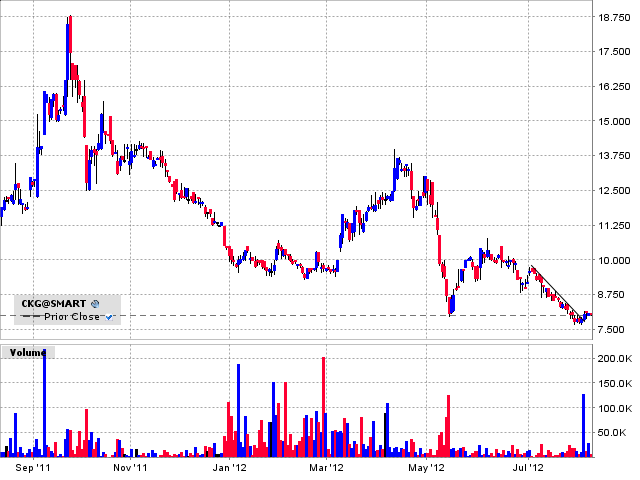Click the settings icon beside CKG@SMART
Screen dimensions: 640x480
pos(94,302)
